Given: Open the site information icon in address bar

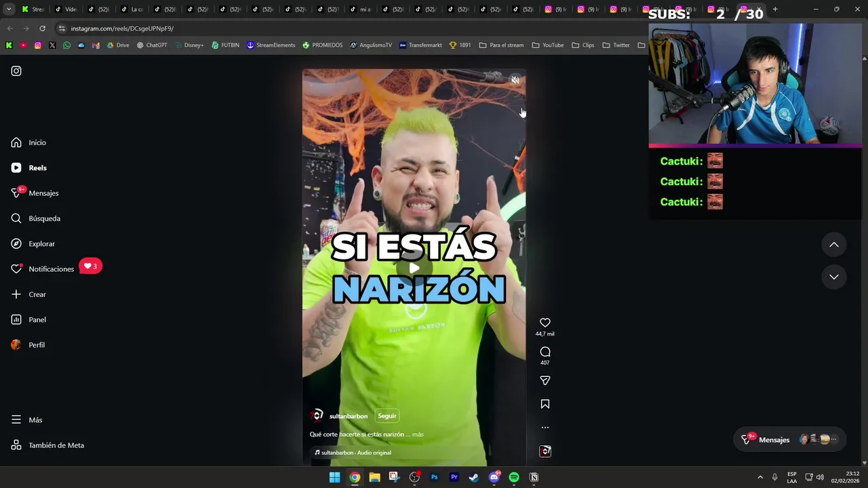Looking at the screenshot, I should tap(62, 28).
